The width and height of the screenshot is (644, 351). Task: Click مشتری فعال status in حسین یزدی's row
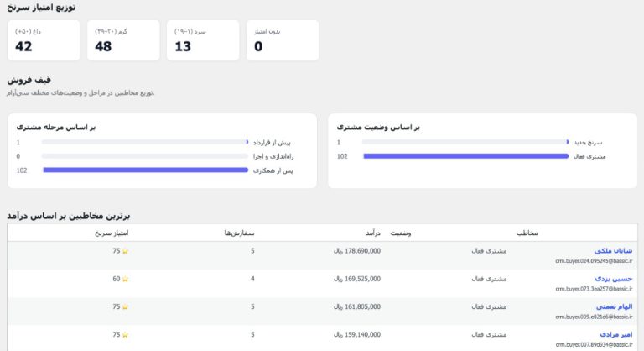489,279
